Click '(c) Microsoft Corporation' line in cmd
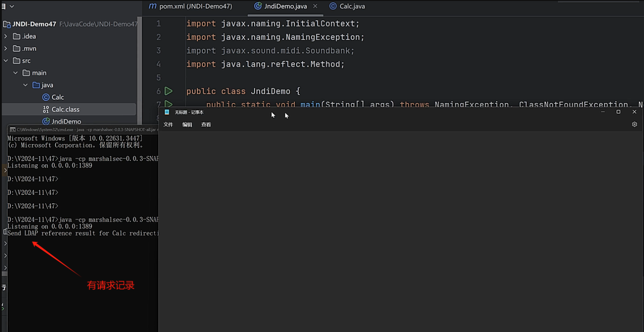This screenshot has width=644, height=332. pyautogui.click(x=75, y=145)
